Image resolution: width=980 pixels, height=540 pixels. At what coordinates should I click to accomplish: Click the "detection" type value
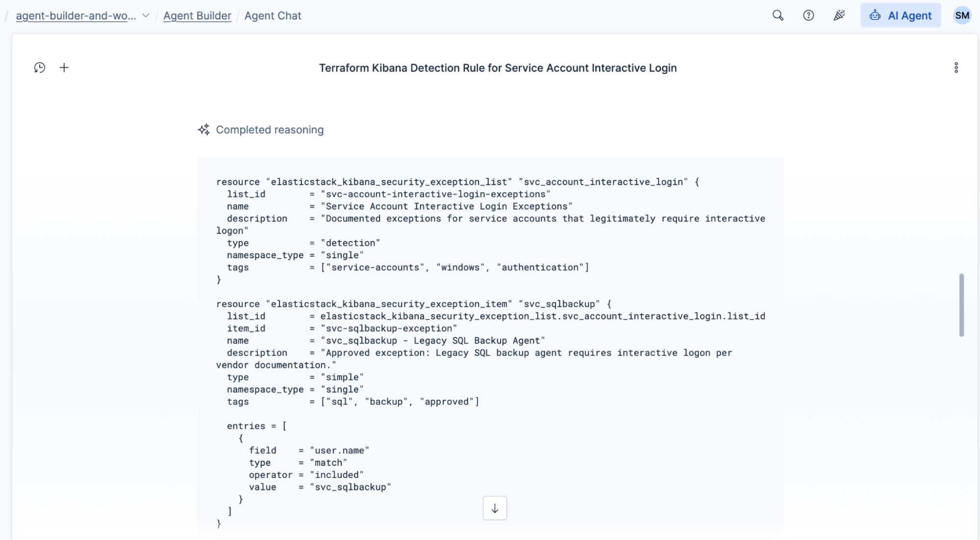click(x=350, y=243)
